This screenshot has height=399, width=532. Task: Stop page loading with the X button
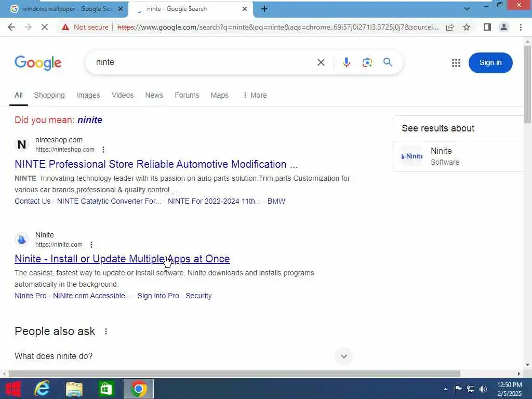click(45, 27)
